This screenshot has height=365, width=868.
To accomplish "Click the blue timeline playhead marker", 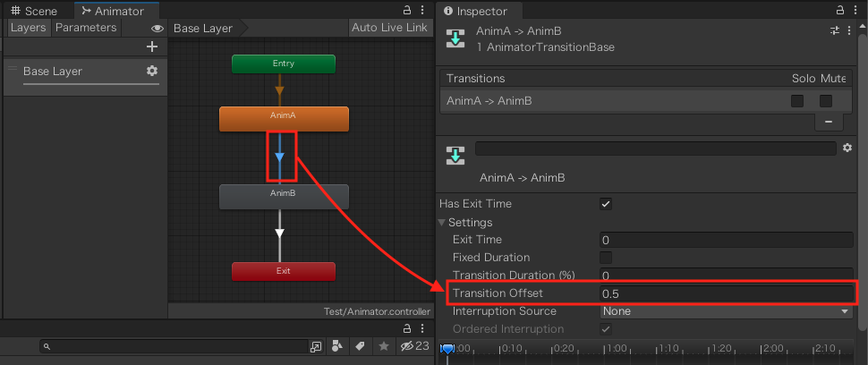I will click(x=447, y=348).
